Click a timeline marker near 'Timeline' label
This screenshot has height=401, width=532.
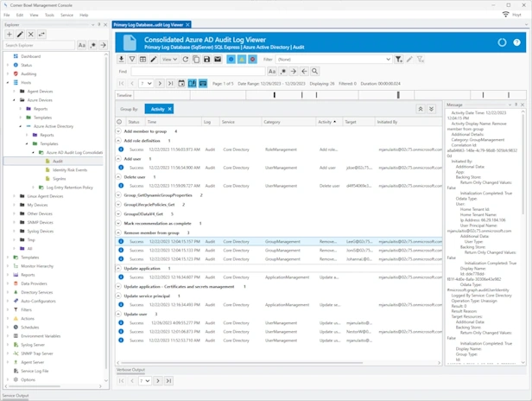click(x=275, y=95)
